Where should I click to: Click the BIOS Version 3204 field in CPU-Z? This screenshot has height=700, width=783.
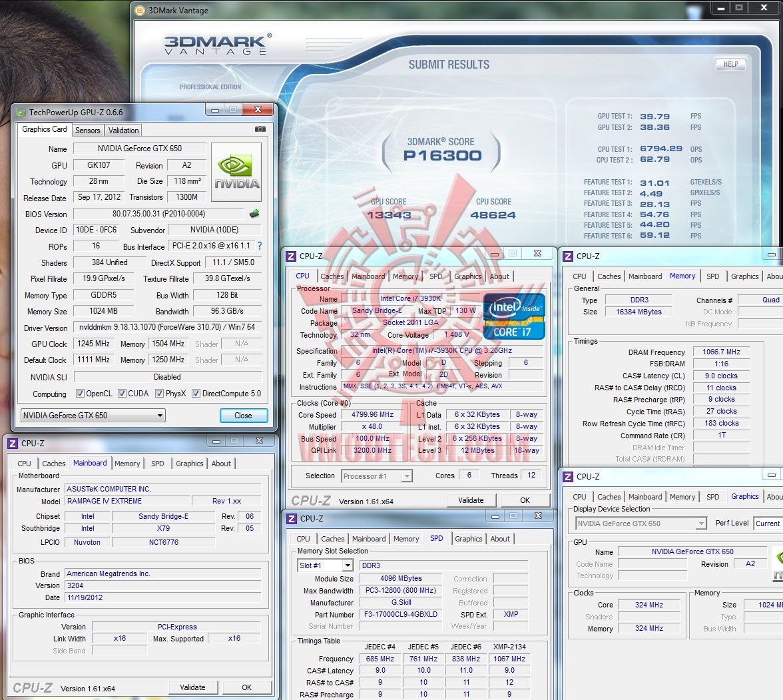(x=163, y=585)
